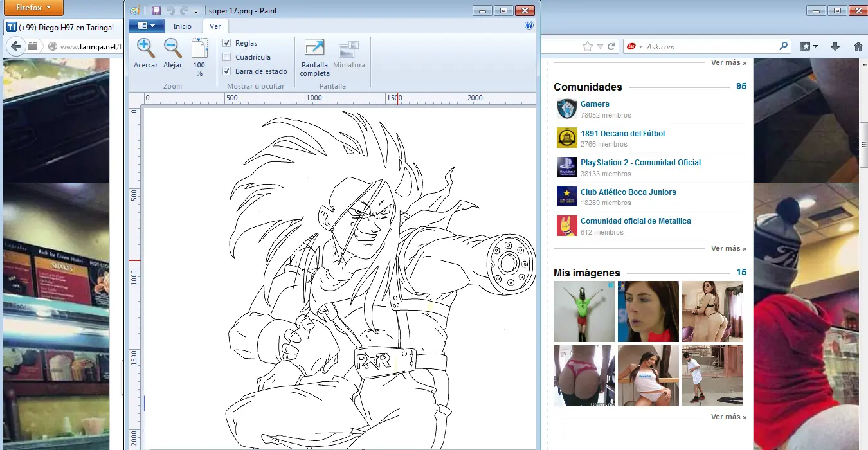Click the '78052 miembros' text
This screenshot has height=450, width=868.
(606, 115)
